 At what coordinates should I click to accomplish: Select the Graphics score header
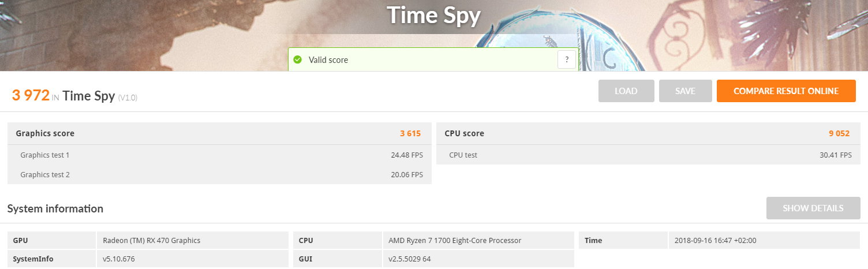click(45, 133)
